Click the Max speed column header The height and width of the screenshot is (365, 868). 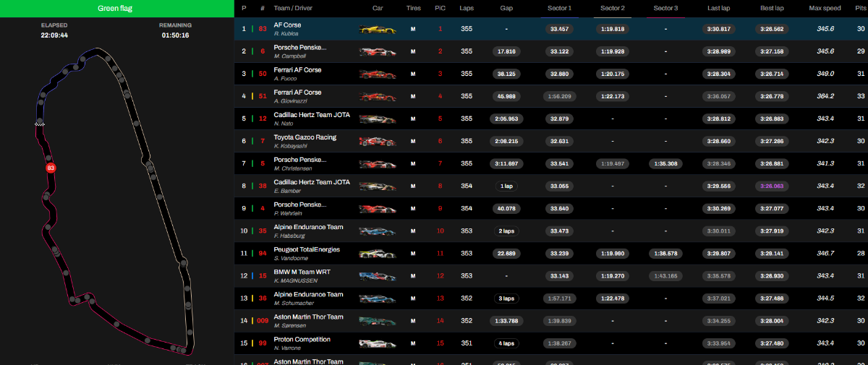(x=825, y=8)
